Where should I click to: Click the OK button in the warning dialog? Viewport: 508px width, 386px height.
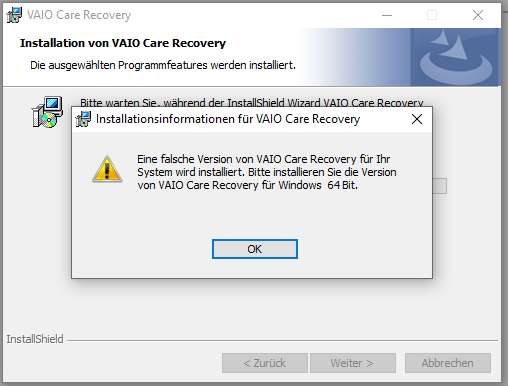point(255,249)
